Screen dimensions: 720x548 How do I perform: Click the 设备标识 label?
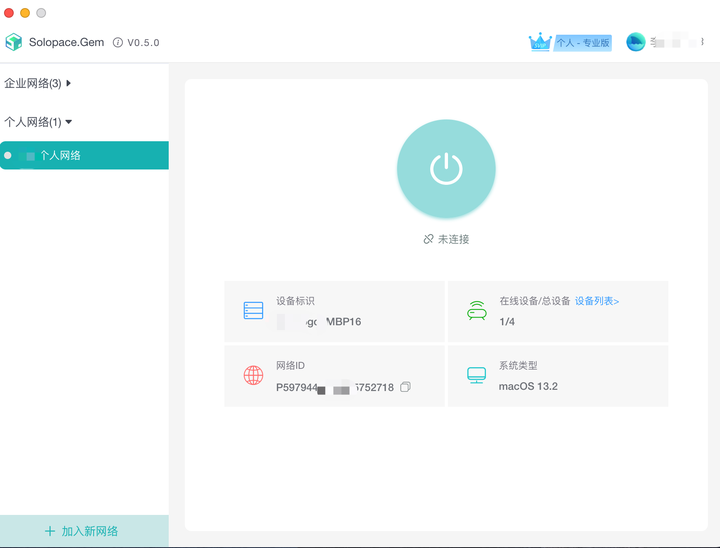(x=295, y=301)
